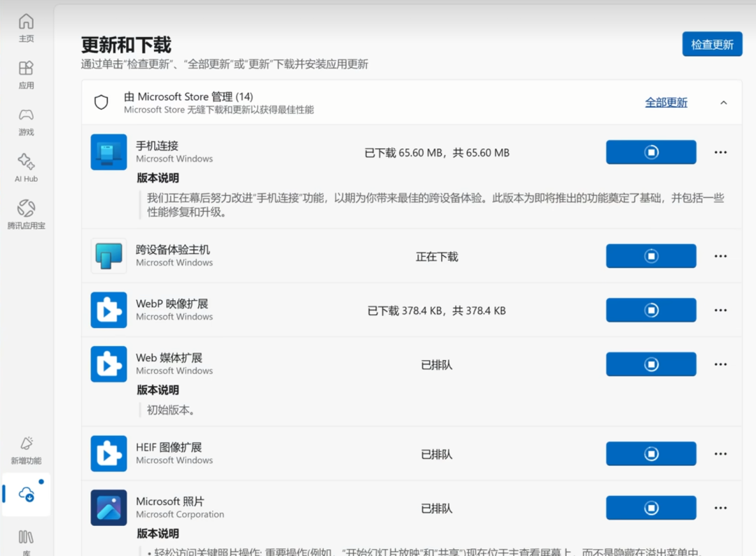Open more options for 手机连接
Screen dimensions: 756x556
tap(720, 152)
